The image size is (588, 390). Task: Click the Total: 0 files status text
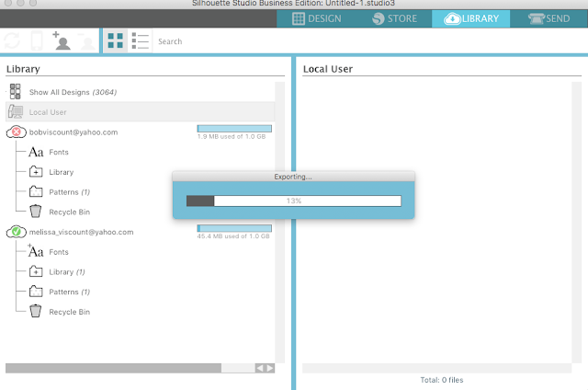[441, 380]
